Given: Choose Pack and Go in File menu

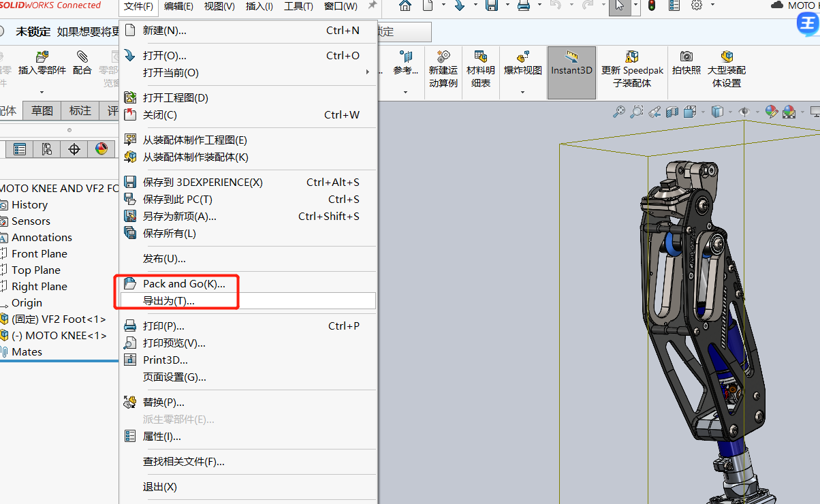Looking at the screenshot, I should point(183,283).
